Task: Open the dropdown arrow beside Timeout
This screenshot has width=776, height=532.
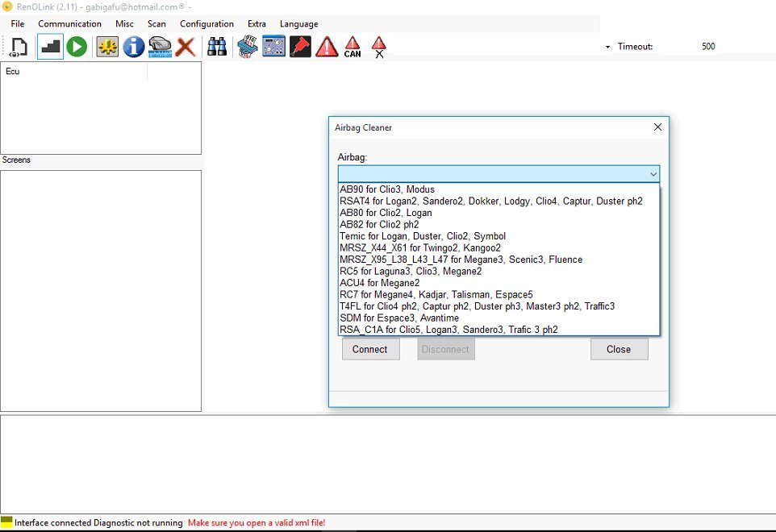Action: click(607, 47)
